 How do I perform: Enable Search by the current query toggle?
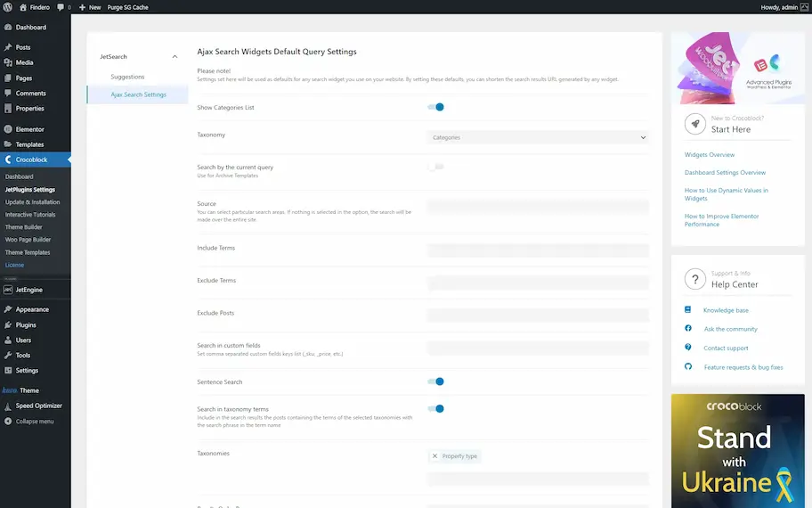[x=435, y=167]
